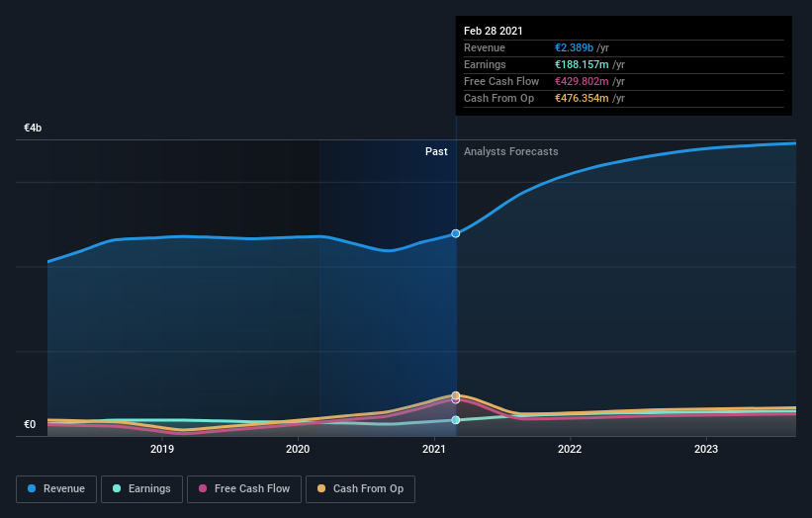Toggle the Revenue legend button
This screenshot has height=518, width=812.
tap(56, 489)
